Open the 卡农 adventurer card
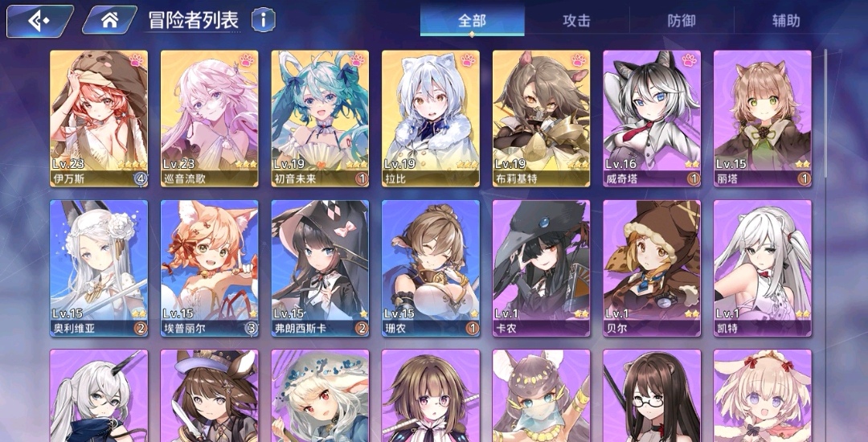Viewport: 868px width, 442px height. tap(542, 268)
